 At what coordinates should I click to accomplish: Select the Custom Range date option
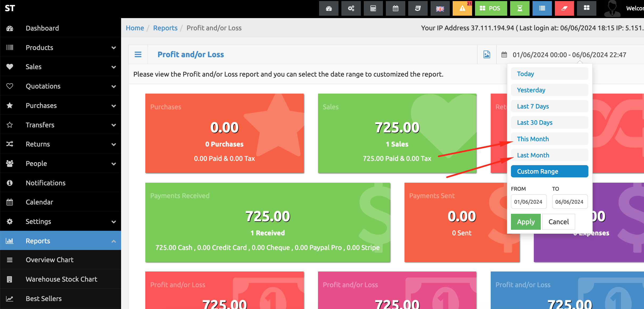tap(549, 172)
